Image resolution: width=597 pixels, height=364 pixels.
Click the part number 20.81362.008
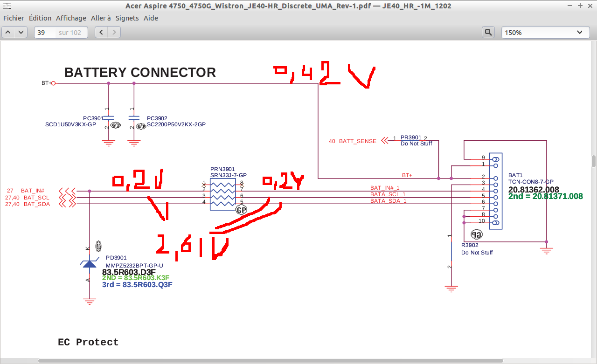[534, 190]
